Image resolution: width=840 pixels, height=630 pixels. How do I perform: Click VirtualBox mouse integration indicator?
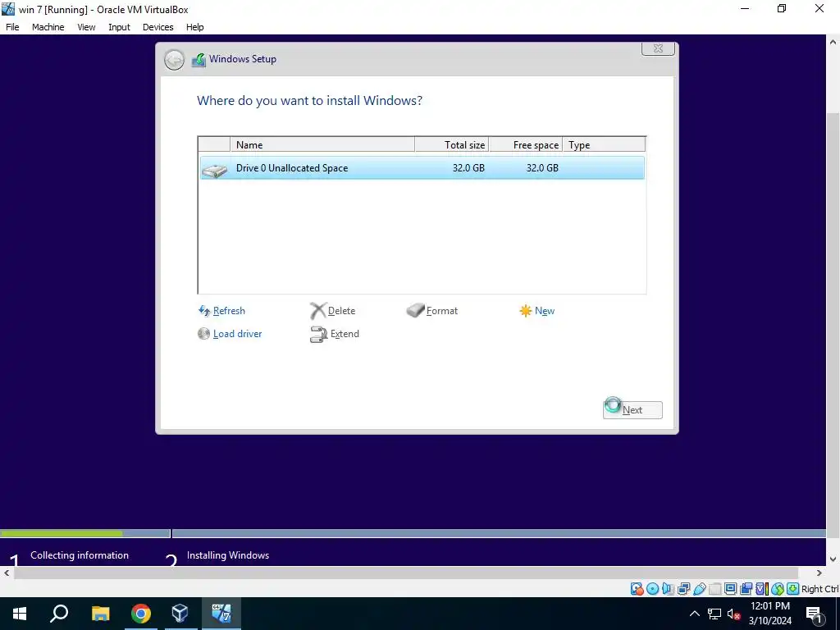[778, 589]
